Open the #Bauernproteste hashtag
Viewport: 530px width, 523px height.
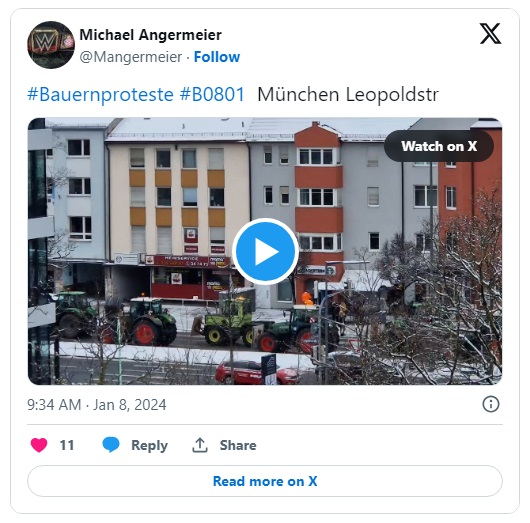pyautogui.click(x=100, y=94)
